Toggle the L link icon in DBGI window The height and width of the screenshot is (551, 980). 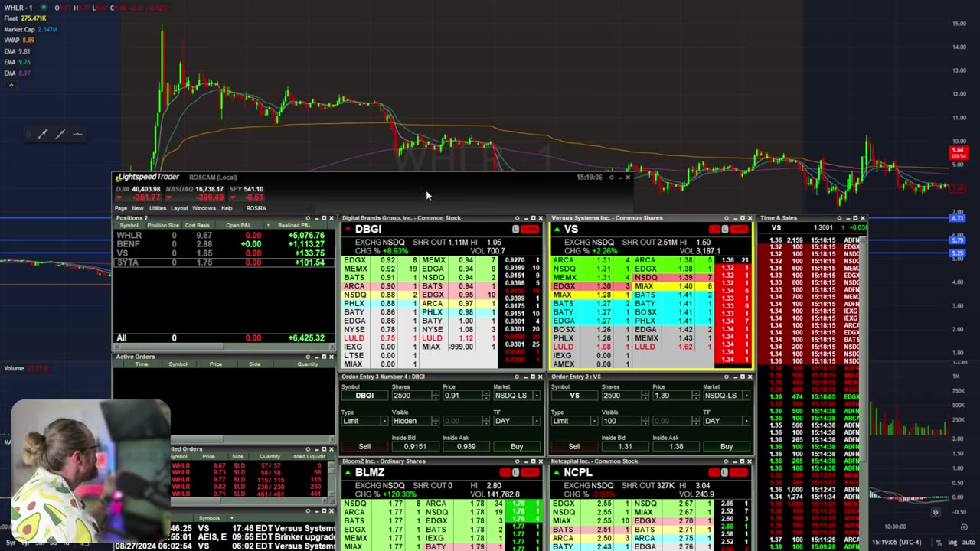pos(515,230)
